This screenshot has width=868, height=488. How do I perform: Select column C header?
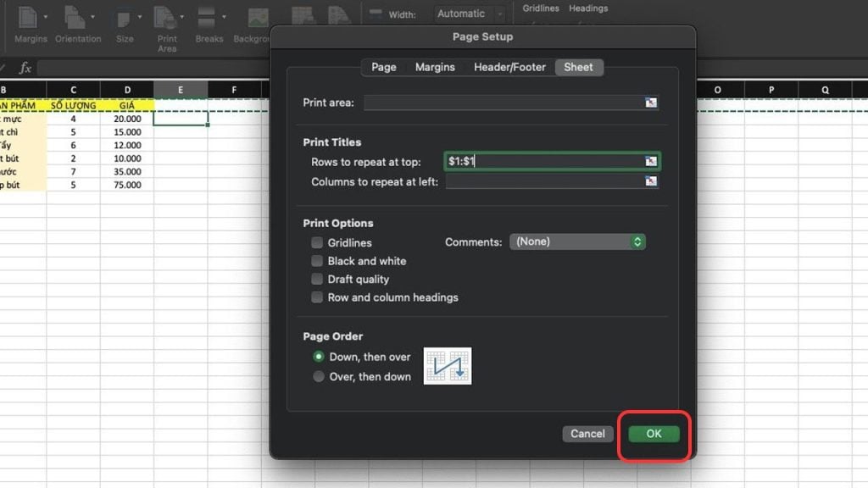pos(73,90)
